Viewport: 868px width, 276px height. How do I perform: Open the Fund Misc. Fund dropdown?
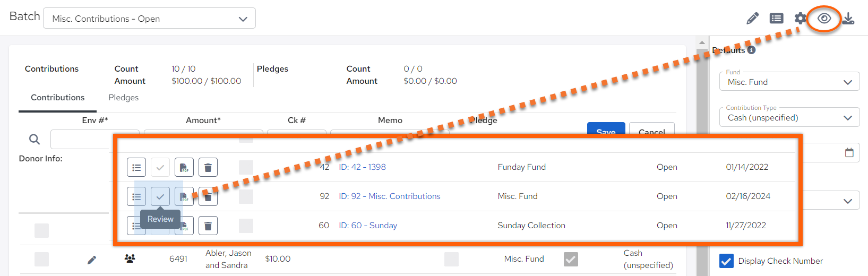click(x=789, y=82)
